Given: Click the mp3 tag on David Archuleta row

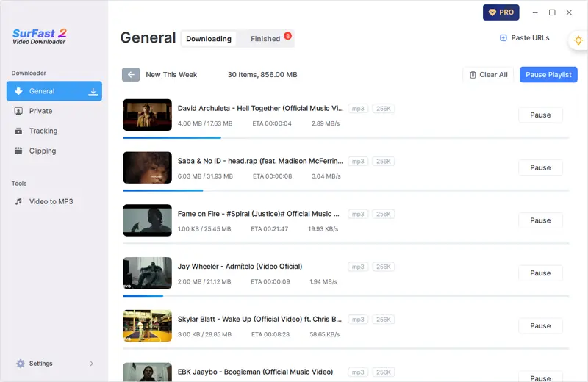Looking at the screenshot, I should [x=358, y=108].
